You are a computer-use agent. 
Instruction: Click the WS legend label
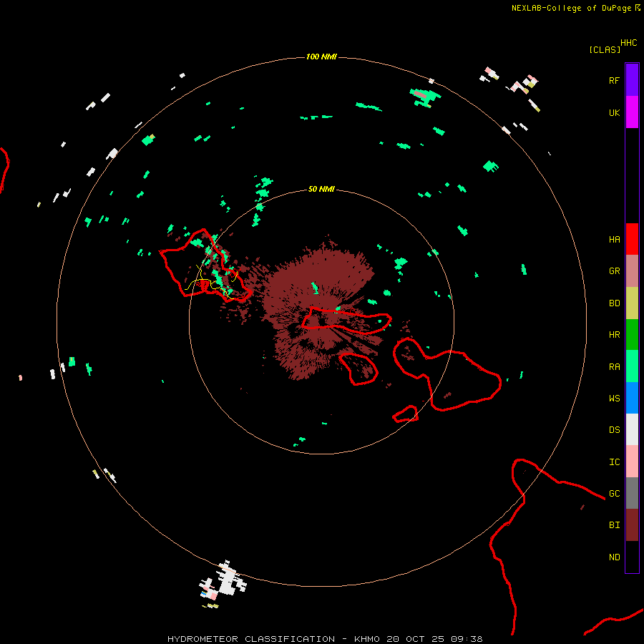(x=614, y=398)
